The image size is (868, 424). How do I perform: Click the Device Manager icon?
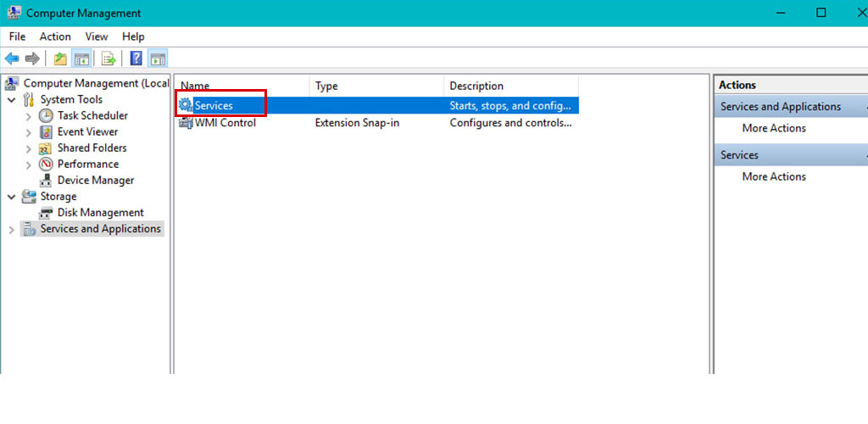(x=46, y=181)
